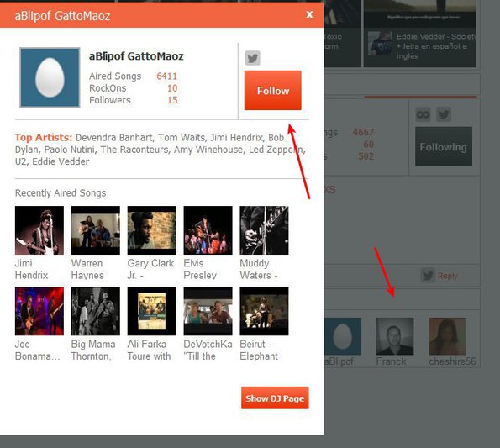Image resolution: width=500 pixels, height=448 pixels.
Task: Open the Big Mama Thornton song thumbnail
Action: (96, 311)
